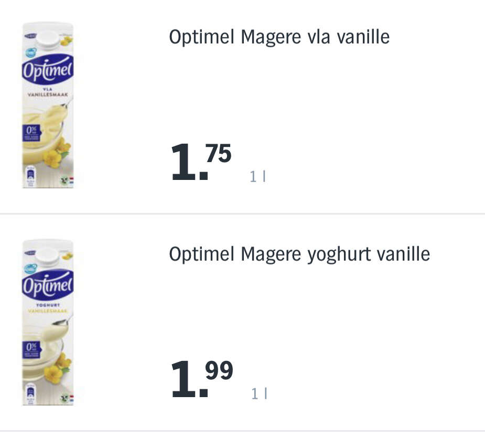
Task: Click the 1.75 price of the vla
Action: (x=201, y=162)
